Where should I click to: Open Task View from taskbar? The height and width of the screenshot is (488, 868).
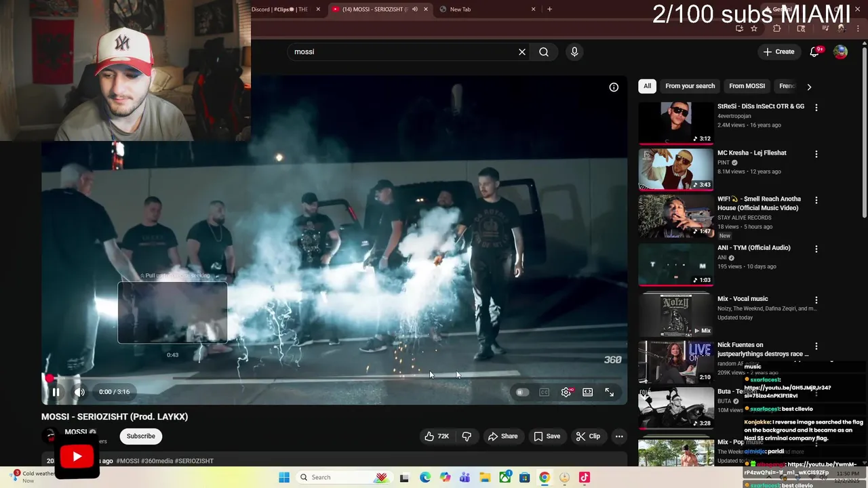pyautogui.click(x=404, y=477)
